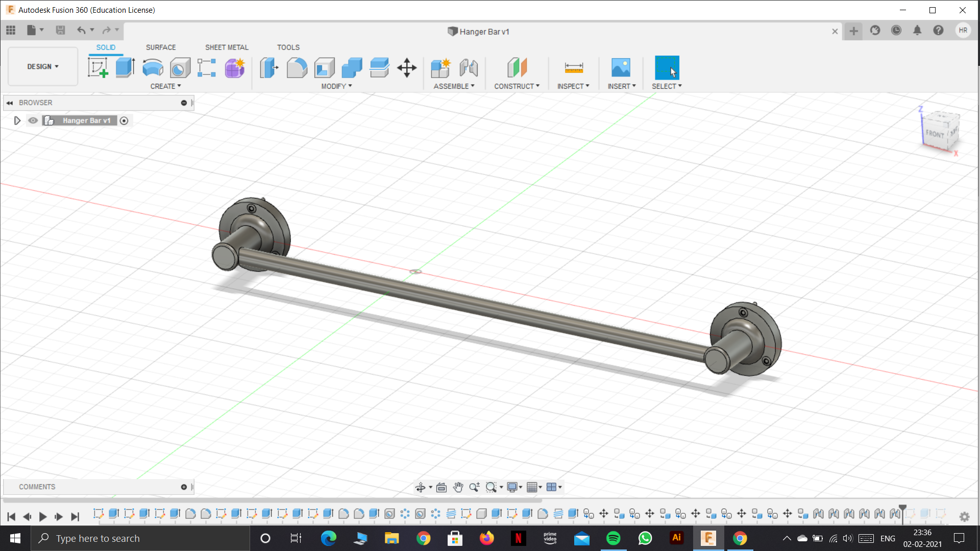Image resolution: width=980 pixels, height=551 pixels.
Task: Select the Combine tool
Action: click(x=352, y=67)
